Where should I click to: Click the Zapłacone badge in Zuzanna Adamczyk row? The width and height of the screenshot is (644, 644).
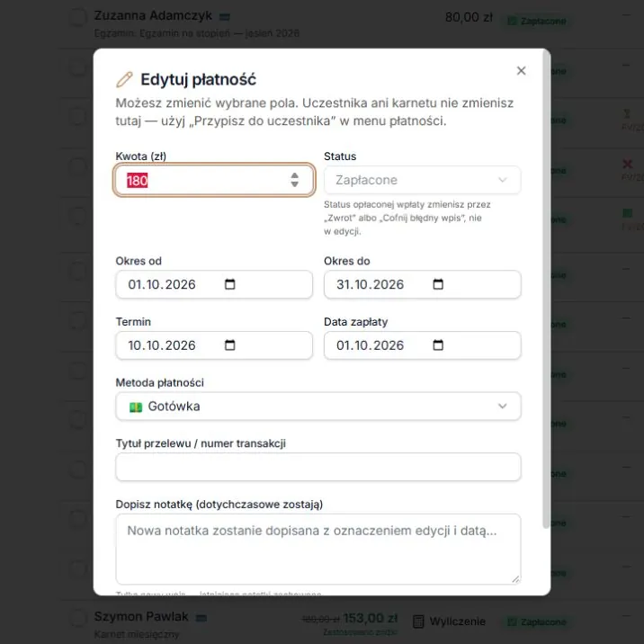(x=537, y=21)
